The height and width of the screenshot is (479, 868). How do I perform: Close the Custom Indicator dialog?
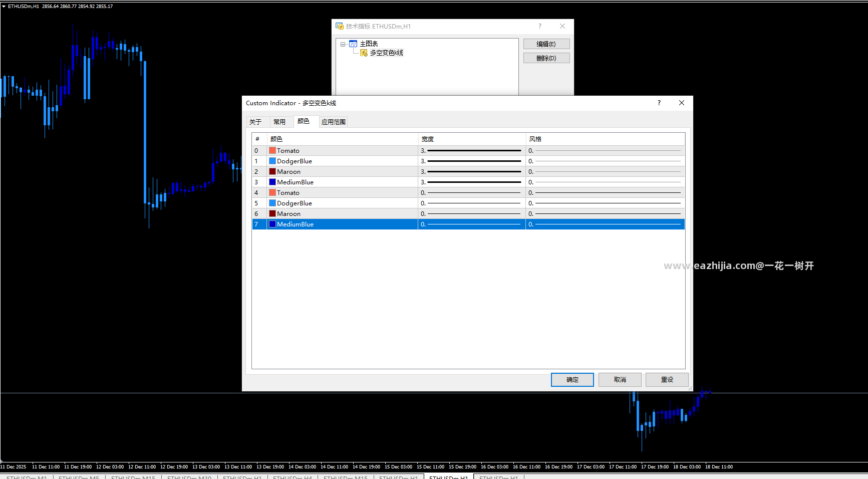click(x=682, y=103)
